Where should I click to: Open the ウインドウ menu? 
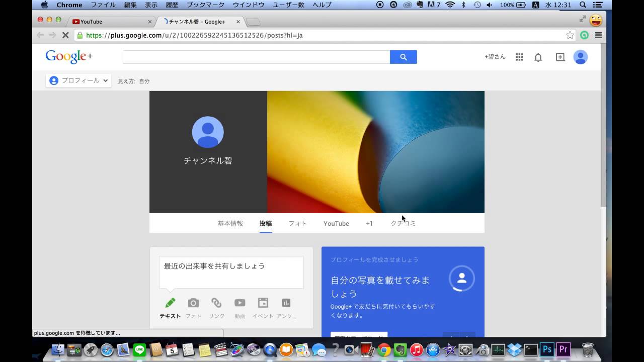[x=249, y=5]
